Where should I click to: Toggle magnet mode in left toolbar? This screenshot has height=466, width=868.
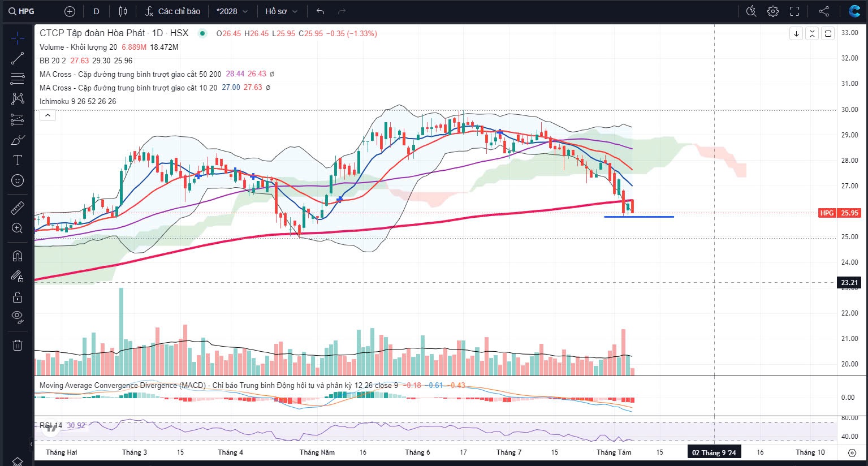18,256
